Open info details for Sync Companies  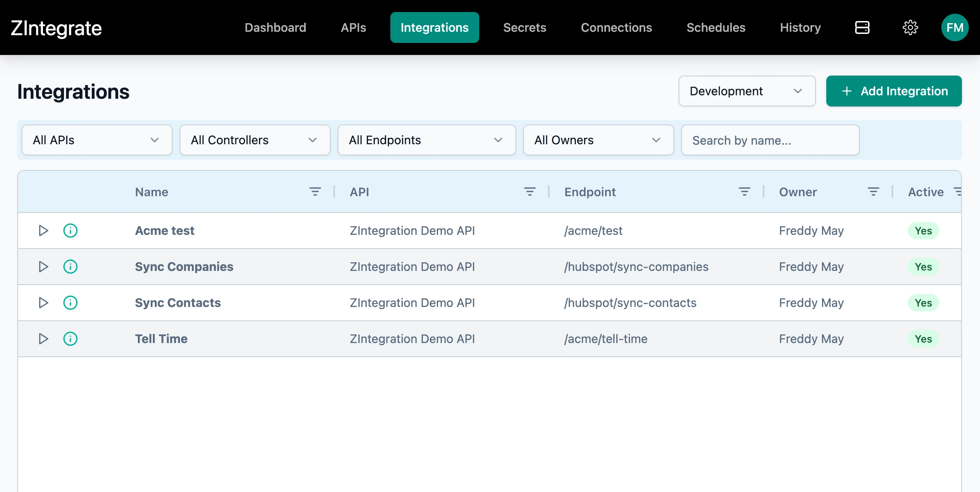(70, 267)
